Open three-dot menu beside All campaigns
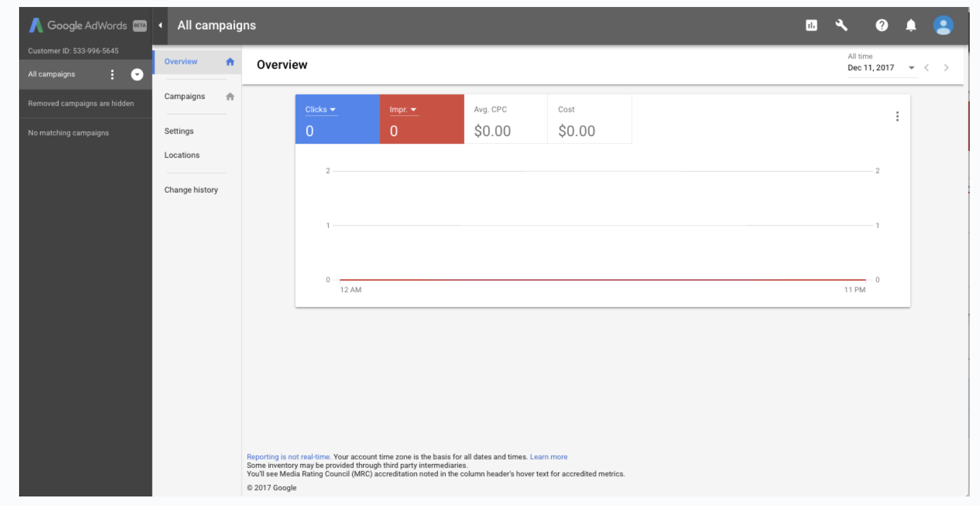The height and width of the screenshot is (506, 980). click(x=112, y=74)
